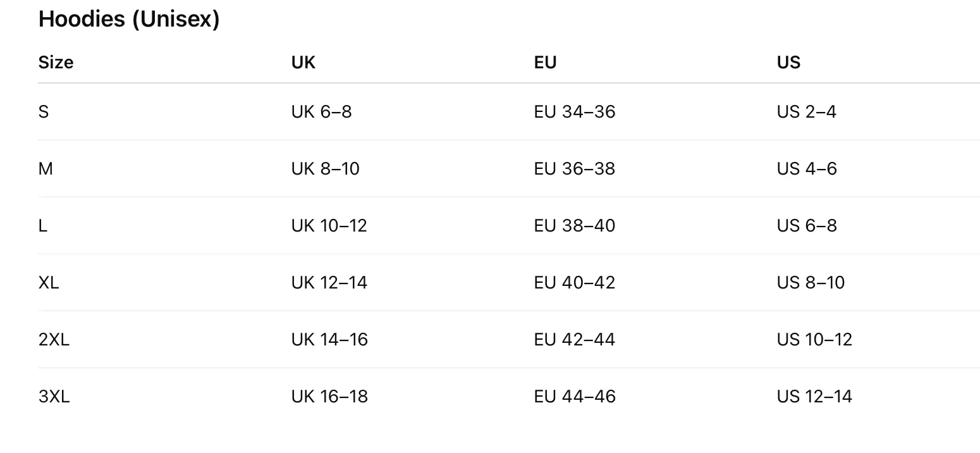Click the M size row label

coord(46,169)
